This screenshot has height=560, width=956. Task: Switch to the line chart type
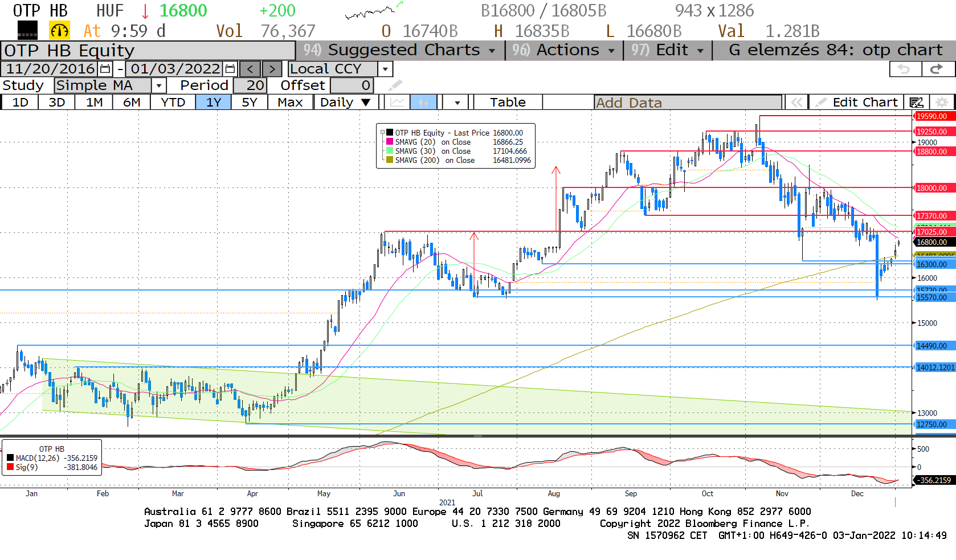(x=397, y=103)
